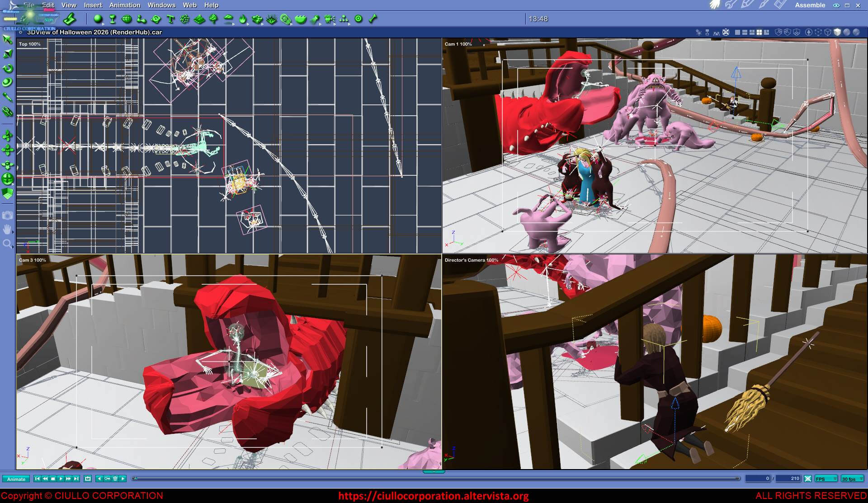Screen dimensions: 868x503
Task: Open the FPS units dropdown
Action: click(826, 479)
